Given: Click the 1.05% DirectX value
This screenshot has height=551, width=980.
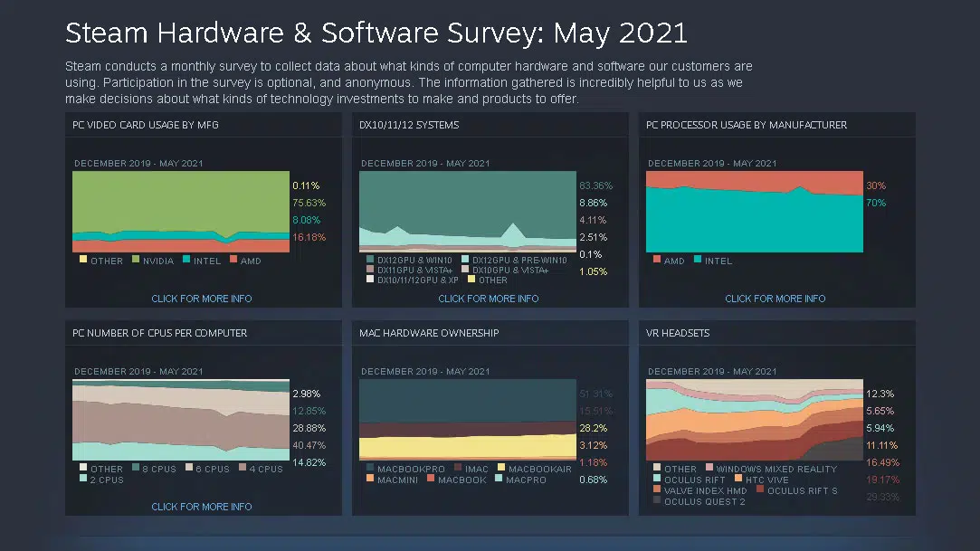Looking at the screenshot, I should 593,271.
